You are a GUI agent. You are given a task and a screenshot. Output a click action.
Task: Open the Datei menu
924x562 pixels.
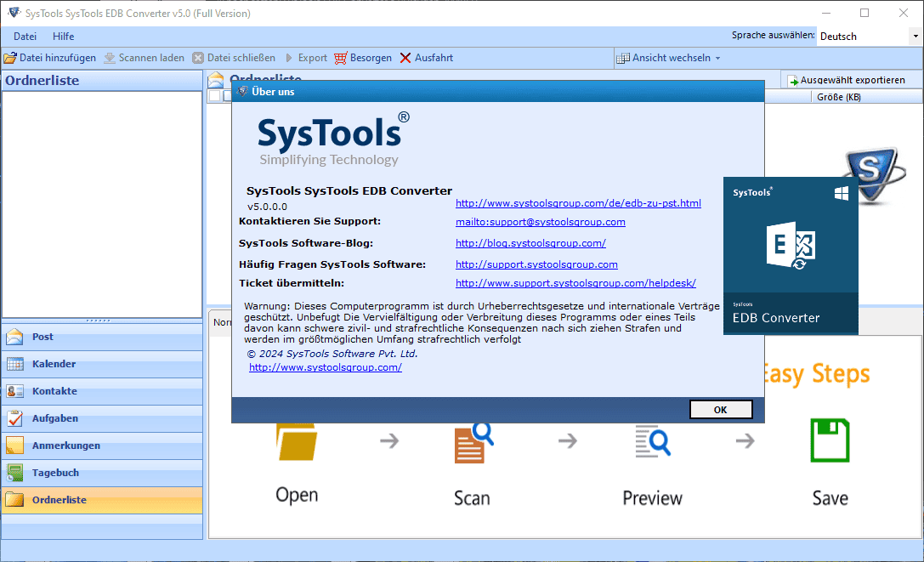click(25, 37)
